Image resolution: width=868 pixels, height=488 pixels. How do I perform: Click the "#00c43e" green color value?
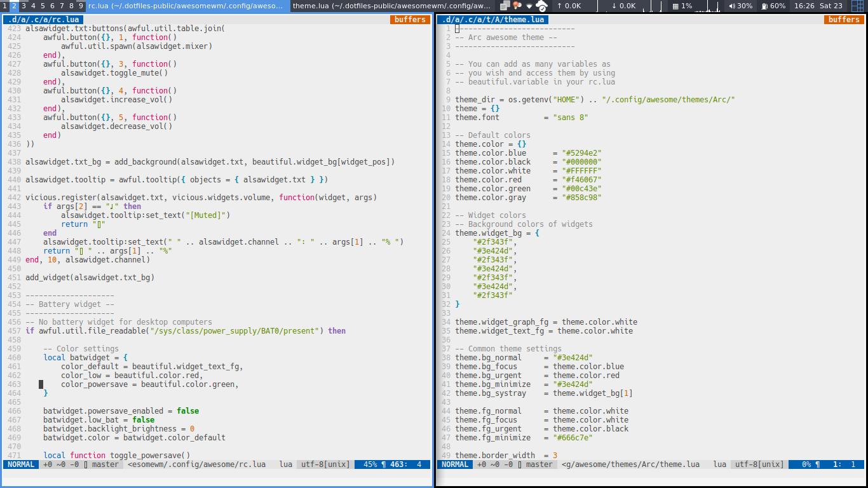click(x=581, y=189)
